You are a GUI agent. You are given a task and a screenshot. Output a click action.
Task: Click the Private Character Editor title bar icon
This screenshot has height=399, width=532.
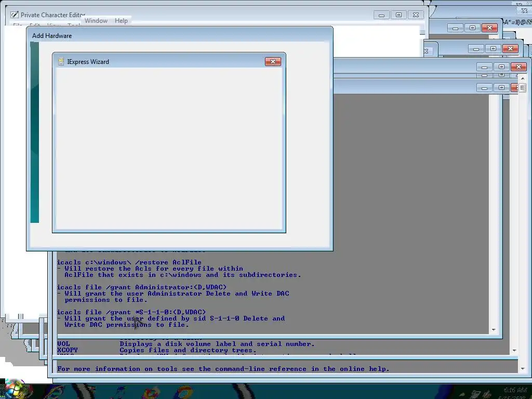coord(14,15)
